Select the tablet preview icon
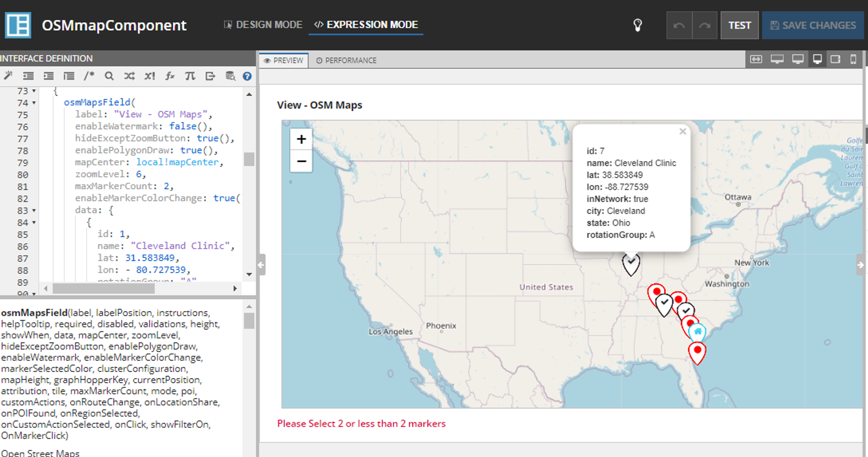This screenshot has width=868, height=457. pos(835,60)
